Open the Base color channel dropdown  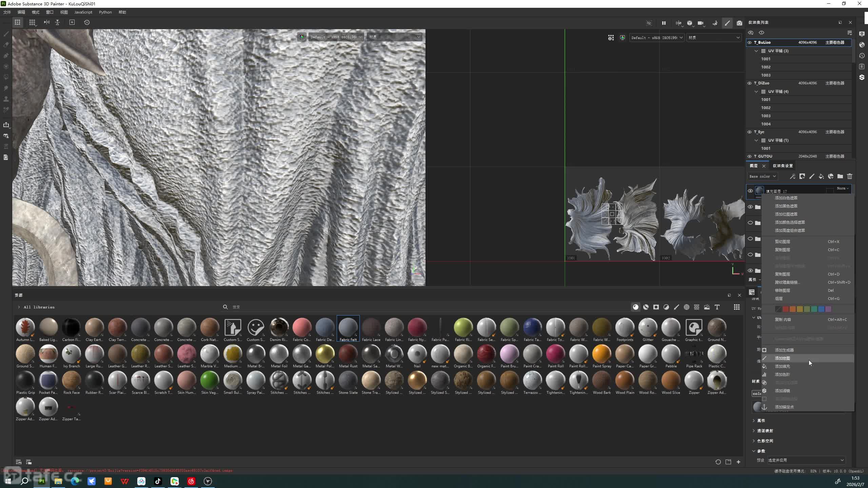pos(762,176)
